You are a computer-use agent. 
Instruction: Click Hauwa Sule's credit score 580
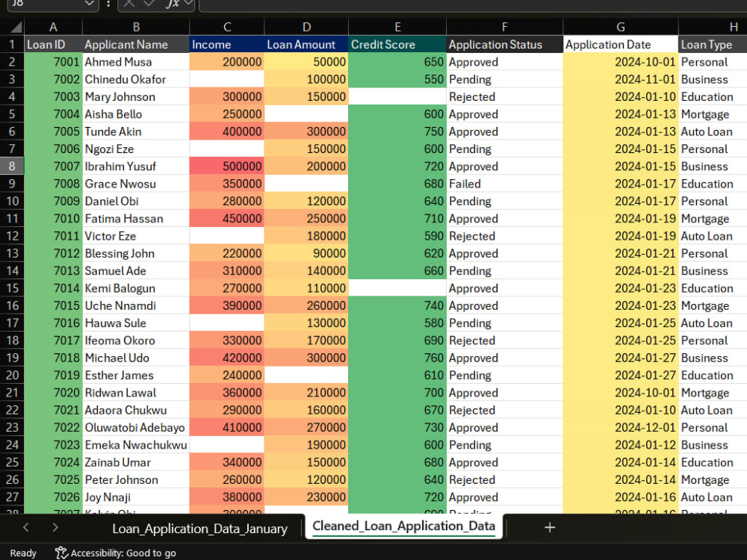(397, 323)
